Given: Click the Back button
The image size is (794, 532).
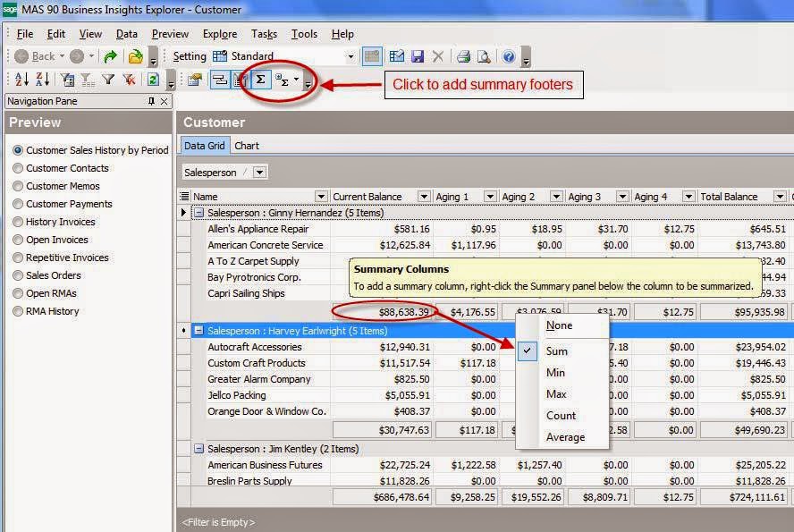Looking at the screenshot, I should 35,56.
